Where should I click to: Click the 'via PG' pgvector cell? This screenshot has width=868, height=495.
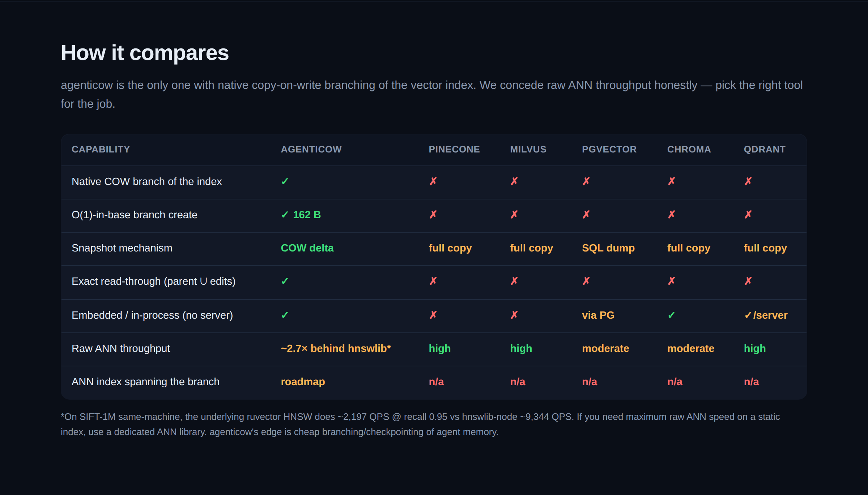click(x=598, y=315)
